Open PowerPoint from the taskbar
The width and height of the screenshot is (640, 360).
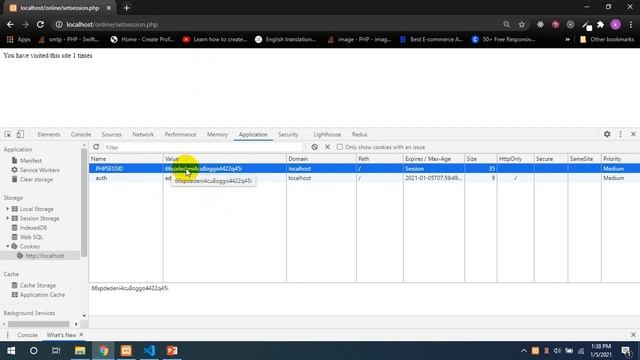(x=172, y=351)
